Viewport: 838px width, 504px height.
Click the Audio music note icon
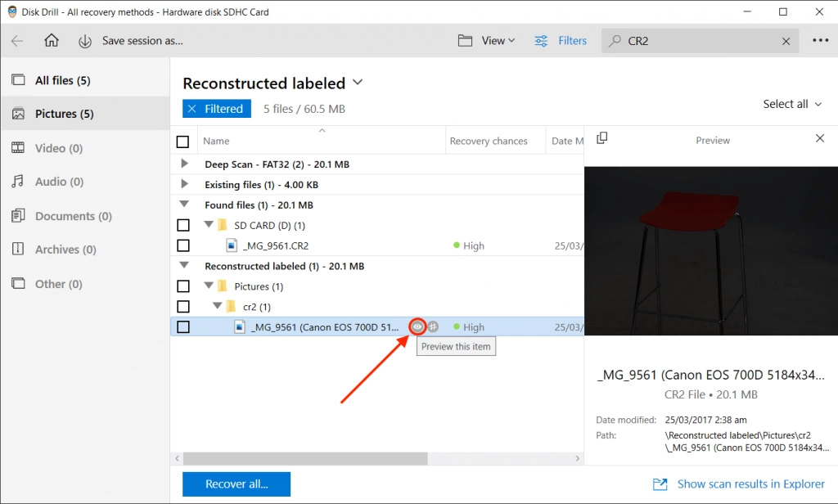click(x=18, y=182)
